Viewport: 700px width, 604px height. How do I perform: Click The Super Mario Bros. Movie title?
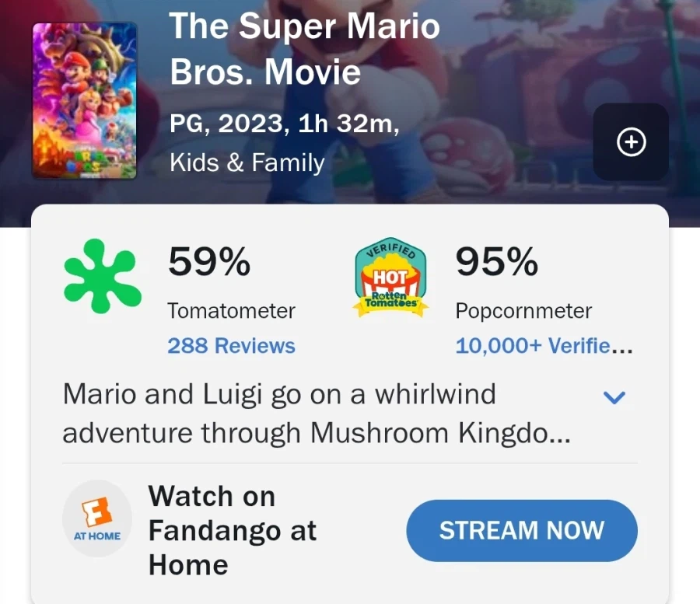click(x=304, y=49)
